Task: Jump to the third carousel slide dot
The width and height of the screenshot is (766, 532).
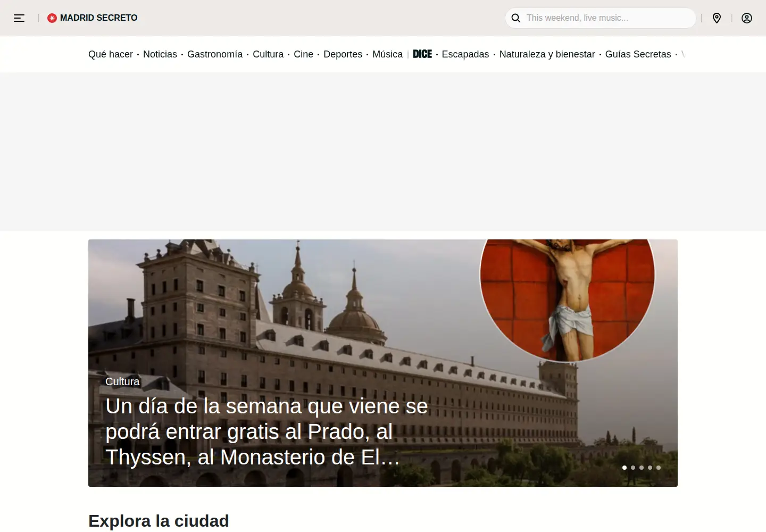Action: coord(642,468)
